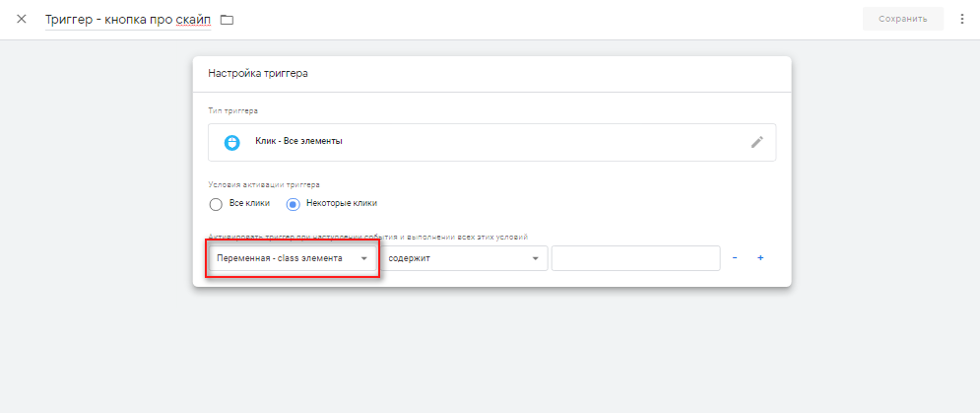Open the 'Переменная - class элемента' dropdown

(293, 258)
